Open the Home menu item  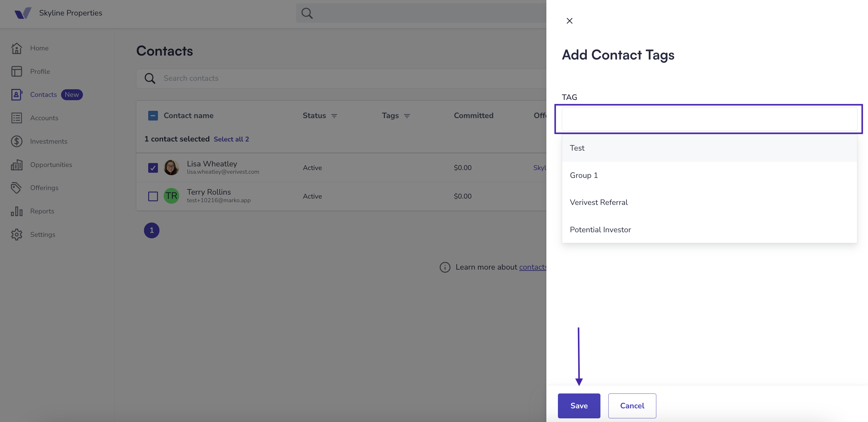(39, 48)
